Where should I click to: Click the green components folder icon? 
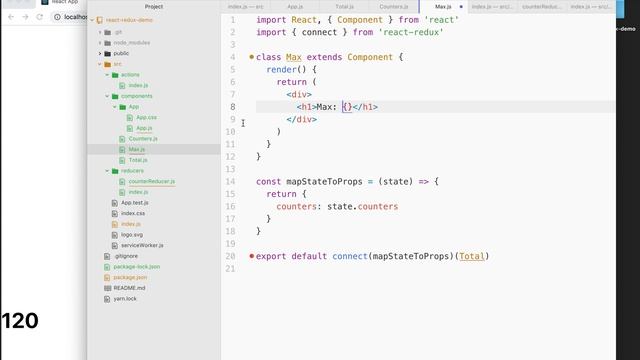[115, 96]
